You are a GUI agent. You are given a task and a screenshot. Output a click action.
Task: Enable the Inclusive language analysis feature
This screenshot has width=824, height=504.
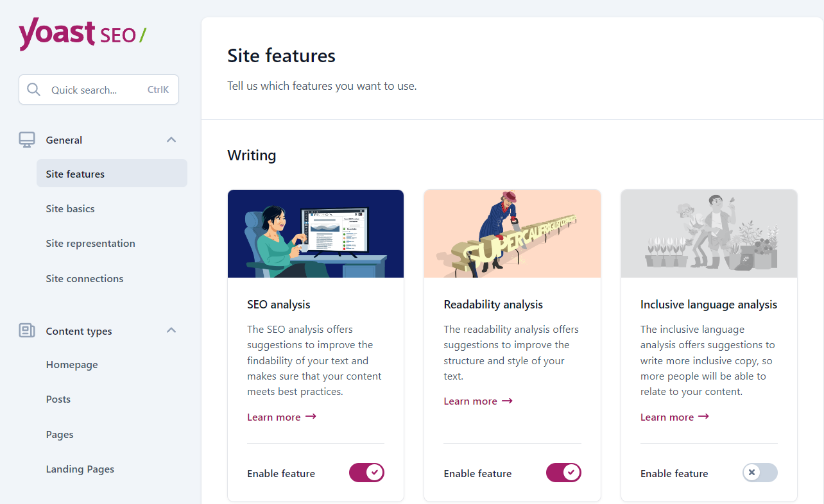point(760,473)
